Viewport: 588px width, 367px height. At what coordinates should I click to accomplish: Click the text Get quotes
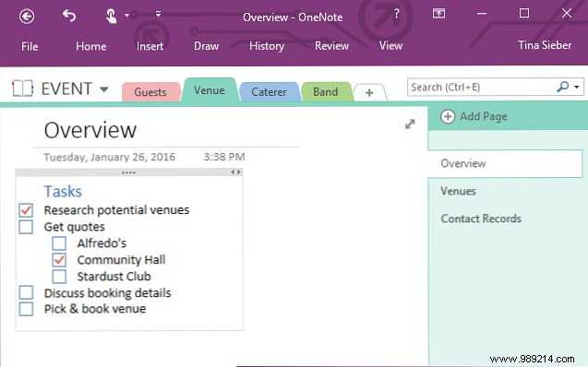74,227
